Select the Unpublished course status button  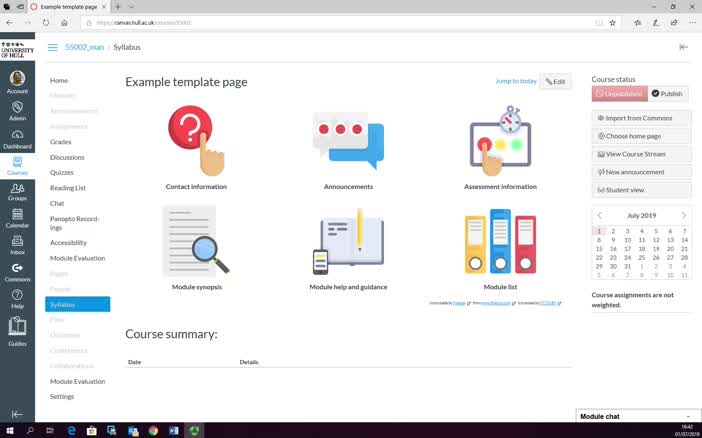(618, 94)
